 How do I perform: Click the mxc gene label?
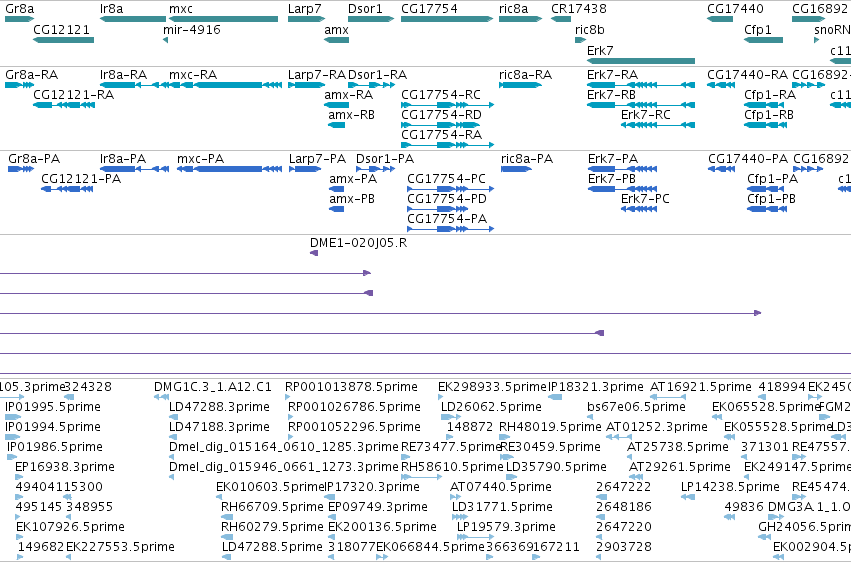tap(181, 9)
